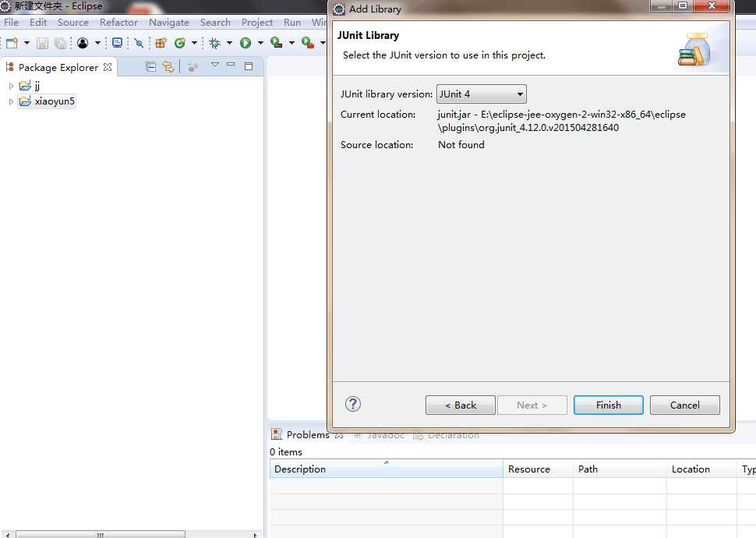
Task: Click the greyed focus icon in Package Explorer
Action: [193, 67]
